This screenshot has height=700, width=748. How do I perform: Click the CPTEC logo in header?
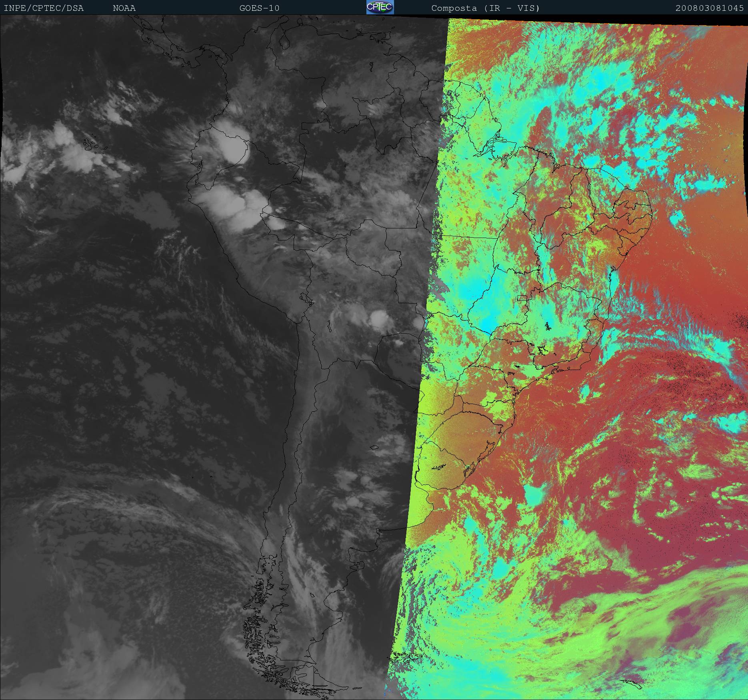click(x=380, y=8)
